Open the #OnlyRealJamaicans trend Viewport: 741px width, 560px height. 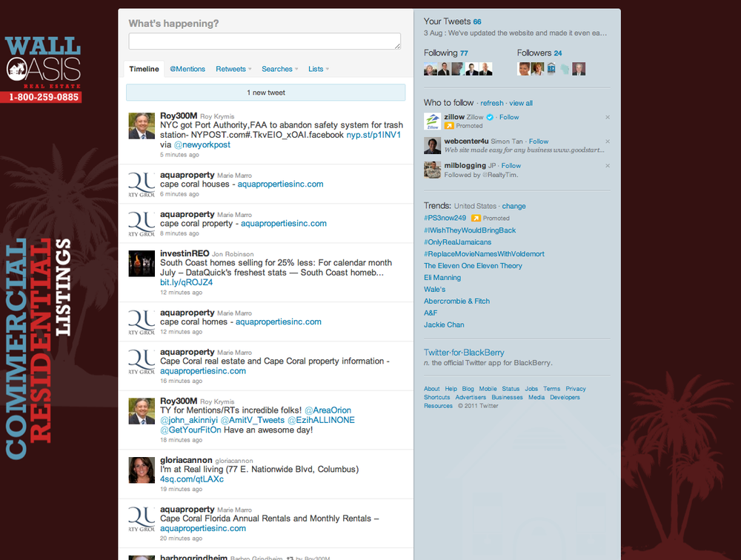(457, 242)
